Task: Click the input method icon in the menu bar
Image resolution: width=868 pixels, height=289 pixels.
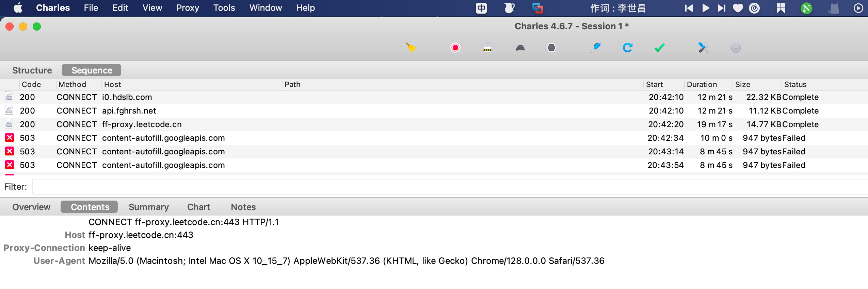Action: pyautogui.click(x=481, y=8)
